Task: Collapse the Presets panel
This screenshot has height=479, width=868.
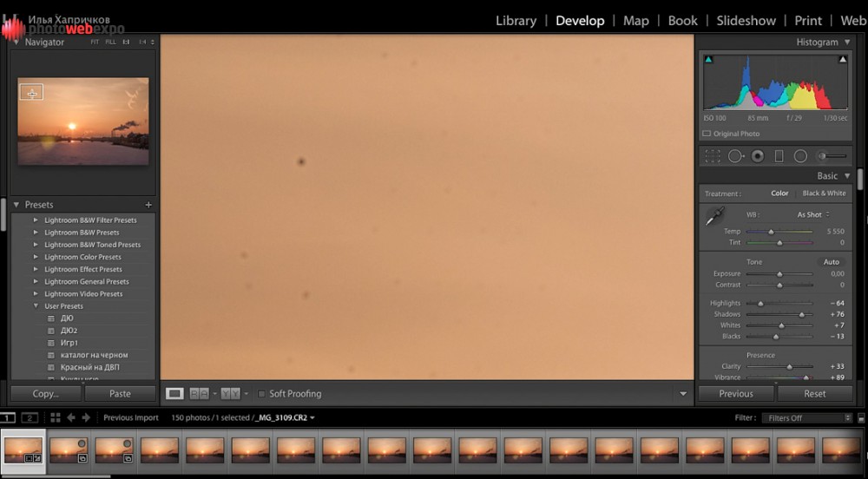Action: [x=16, y=205]
